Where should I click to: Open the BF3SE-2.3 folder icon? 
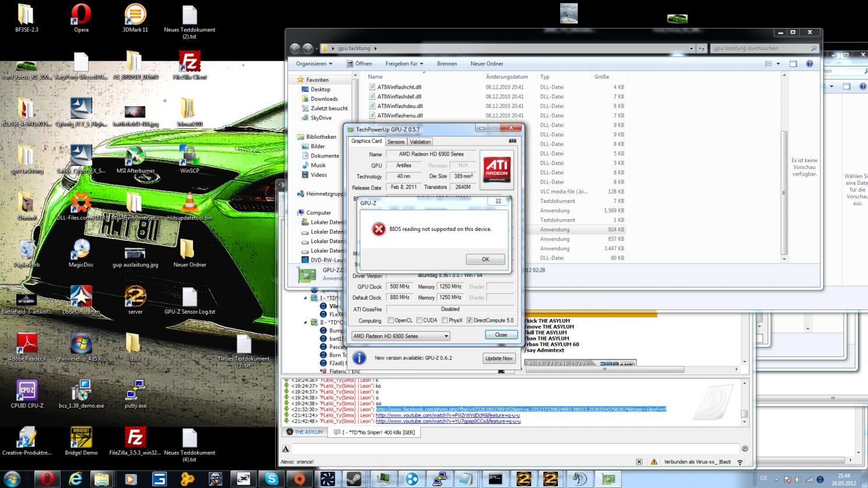click(x=27, y=18)
